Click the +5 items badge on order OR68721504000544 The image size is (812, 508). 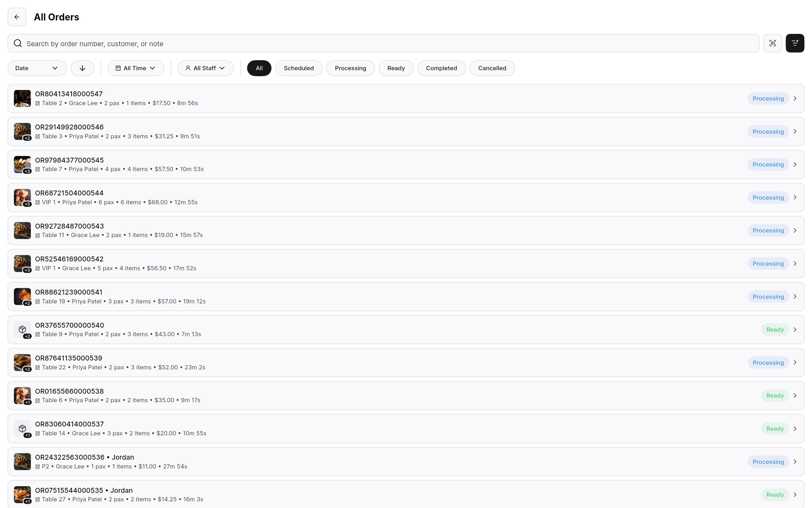[27, 204]
